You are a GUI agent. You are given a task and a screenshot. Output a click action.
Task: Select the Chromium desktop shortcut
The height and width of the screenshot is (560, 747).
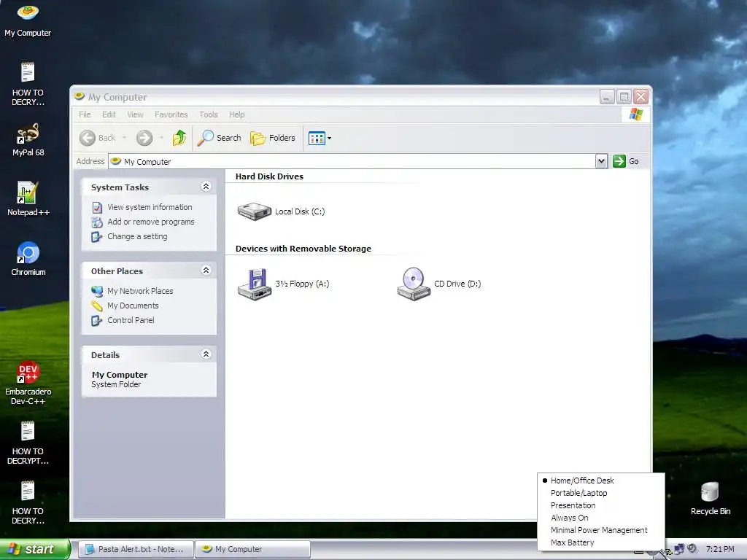(x=28, y=259)
